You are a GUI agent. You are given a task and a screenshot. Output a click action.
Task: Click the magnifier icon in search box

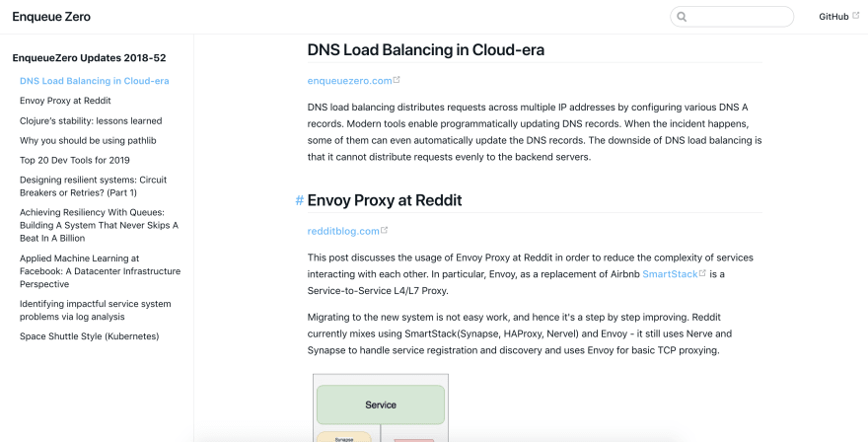(x=682, y=17)
